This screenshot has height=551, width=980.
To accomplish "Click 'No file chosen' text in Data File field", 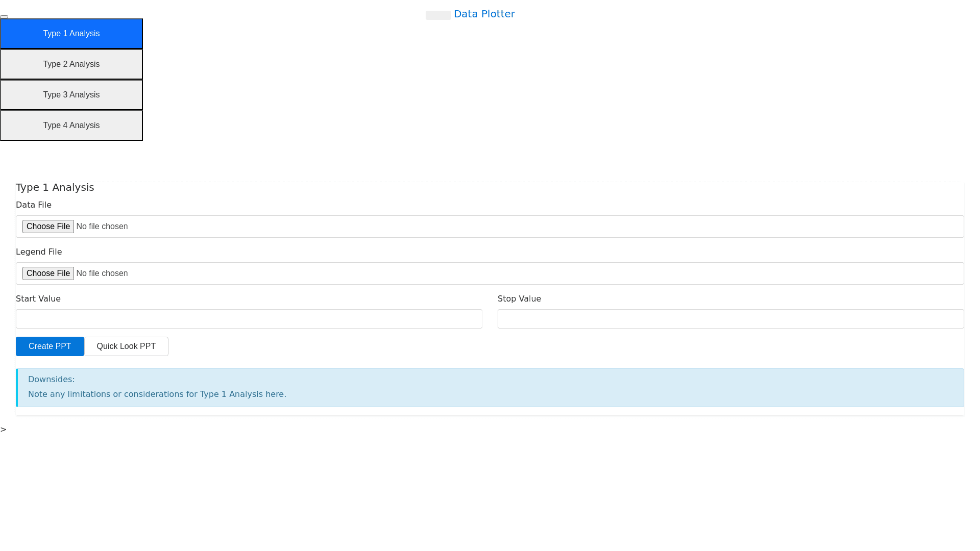I will tap(102, 227).
